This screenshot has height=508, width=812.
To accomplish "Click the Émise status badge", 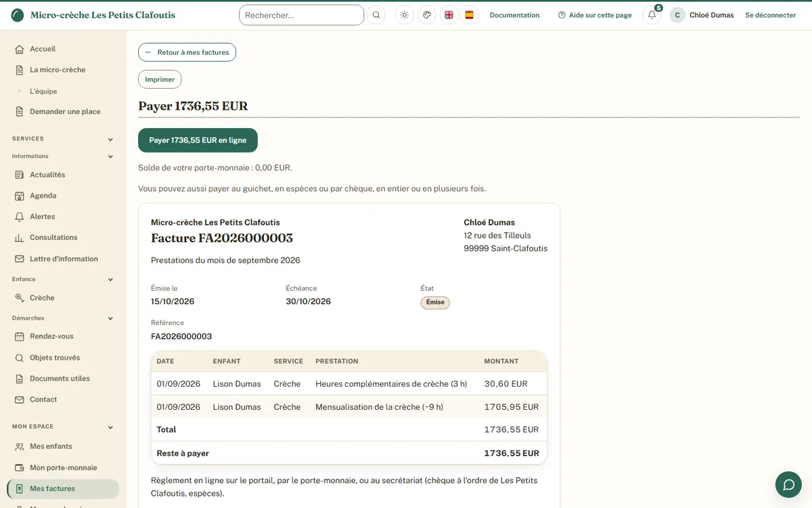I will pyautogui.click(x=435, y=302).
